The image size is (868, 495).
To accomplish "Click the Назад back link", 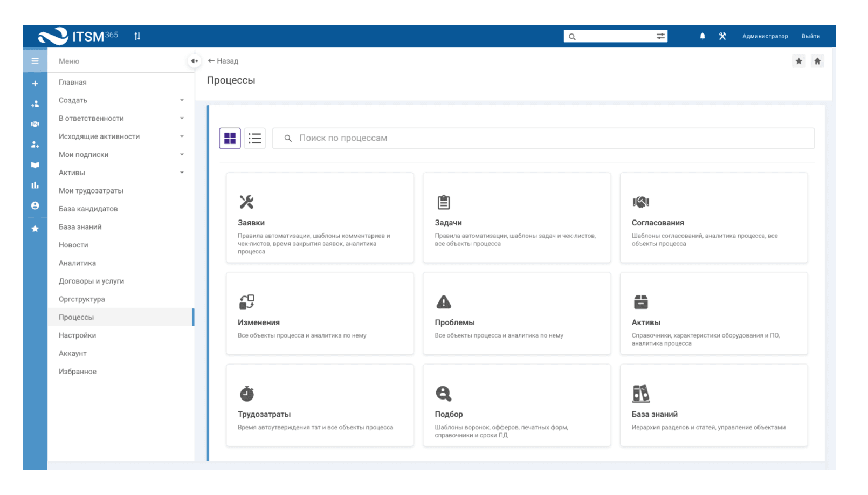I will 223,61.
